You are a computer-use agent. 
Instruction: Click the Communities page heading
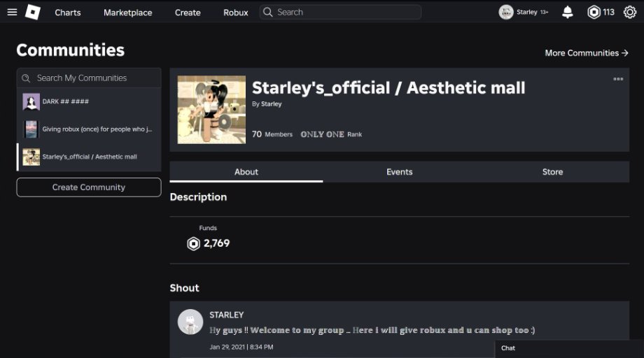[x=70, y=50]
